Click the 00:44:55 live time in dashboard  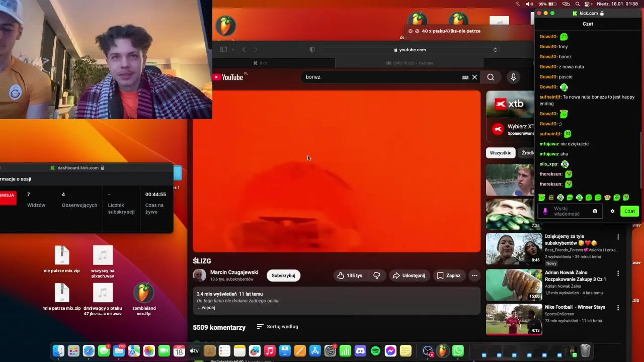coord(155,195)
